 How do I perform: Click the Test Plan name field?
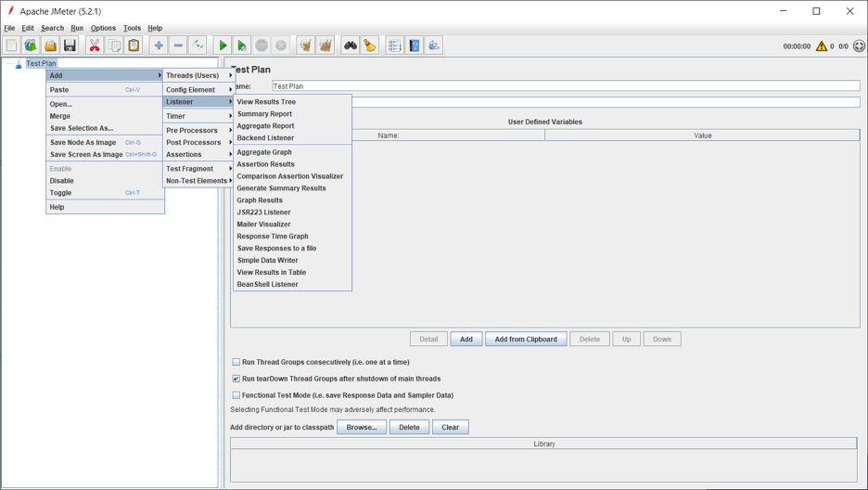(x=566, y=86)
